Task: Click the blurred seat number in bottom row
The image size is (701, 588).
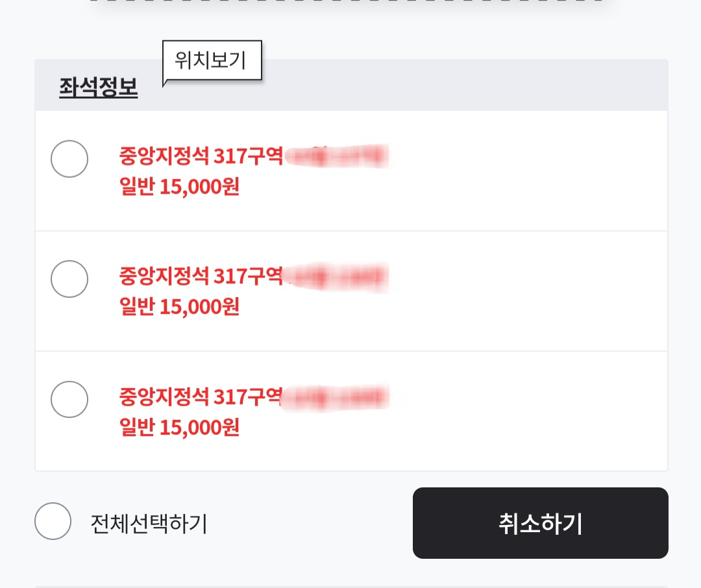Action: [x=337, y=397]
